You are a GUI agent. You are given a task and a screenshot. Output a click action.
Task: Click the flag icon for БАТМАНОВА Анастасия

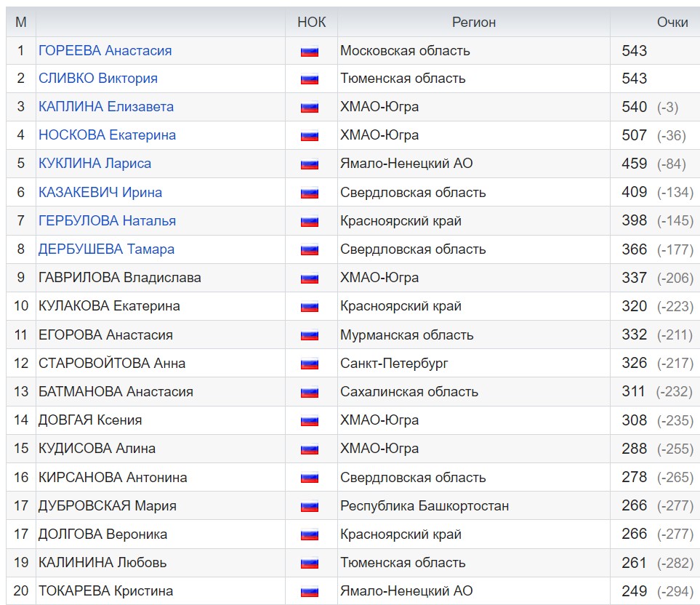[310, 392]
